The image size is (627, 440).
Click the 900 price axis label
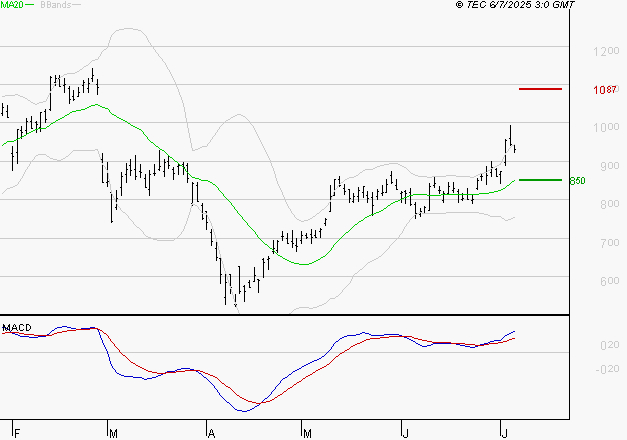(609, 166)
